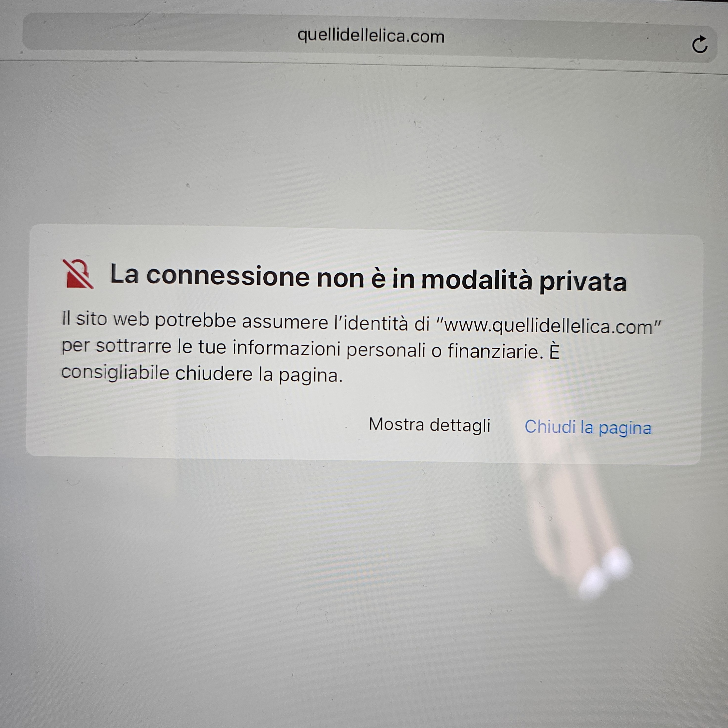The height and width of the screenshot is (728, 728).
Task: Select the heading La connessione non è in modalità privata
Action: pos(368,278)
